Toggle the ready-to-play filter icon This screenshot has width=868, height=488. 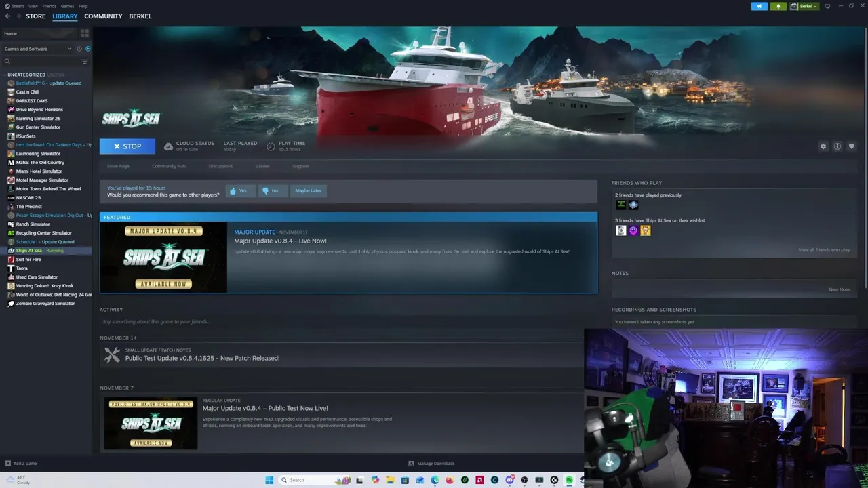coord(87,49)
